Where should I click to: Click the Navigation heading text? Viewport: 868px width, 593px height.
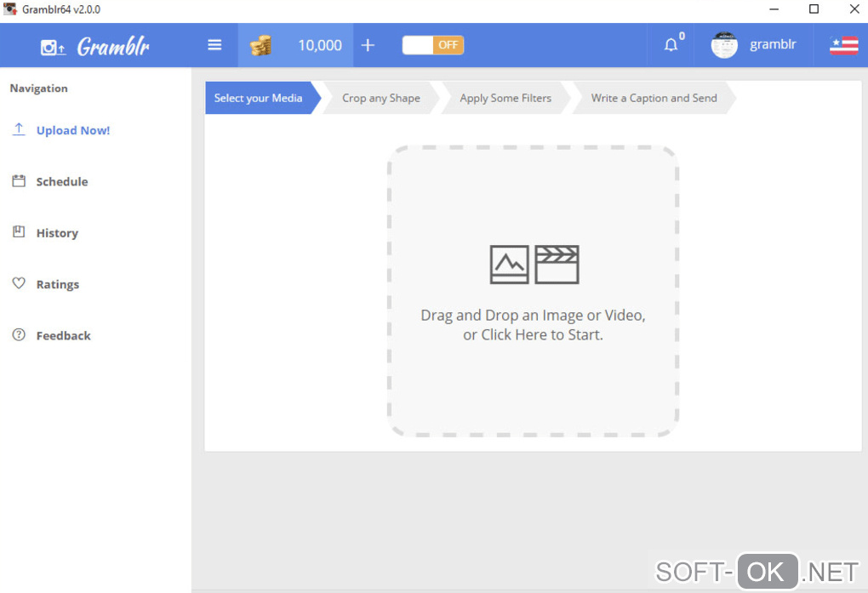point(39,88)
